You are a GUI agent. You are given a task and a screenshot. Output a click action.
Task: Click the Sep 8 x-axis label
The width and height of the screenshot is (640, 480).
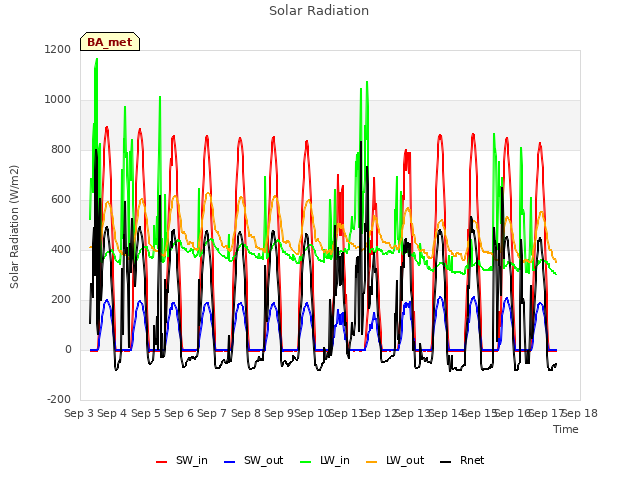[246, 413]
